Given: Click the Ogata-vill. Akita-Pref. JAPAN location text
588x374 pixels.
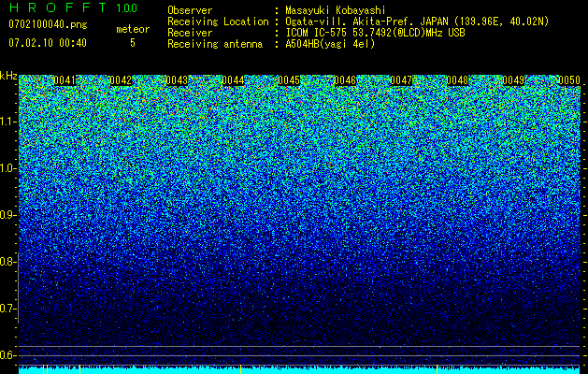Looking at the screenshot, I should pos(417,22).
